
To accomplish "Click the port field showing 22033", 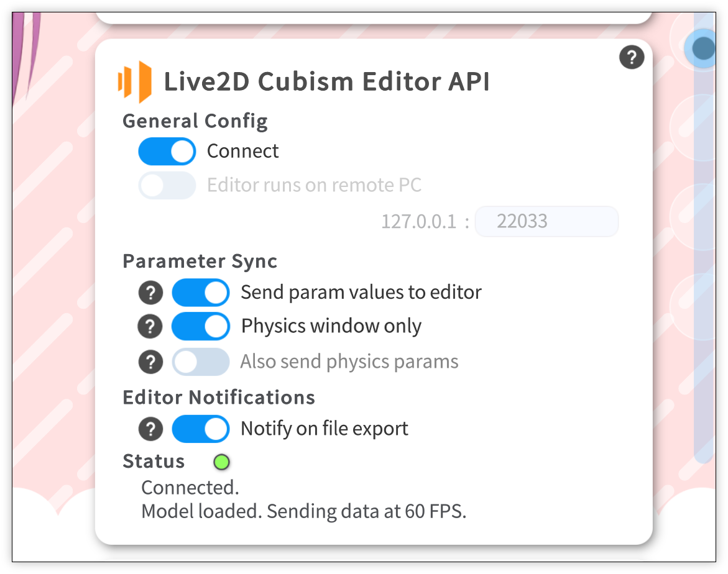I will coord(546,222).
